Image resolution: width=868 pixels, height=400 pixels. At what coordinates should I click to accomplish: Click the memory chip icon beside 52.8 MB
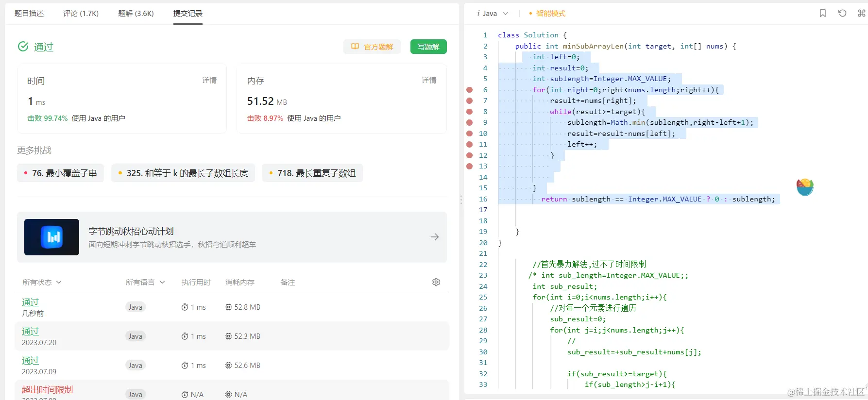[228, 307]
